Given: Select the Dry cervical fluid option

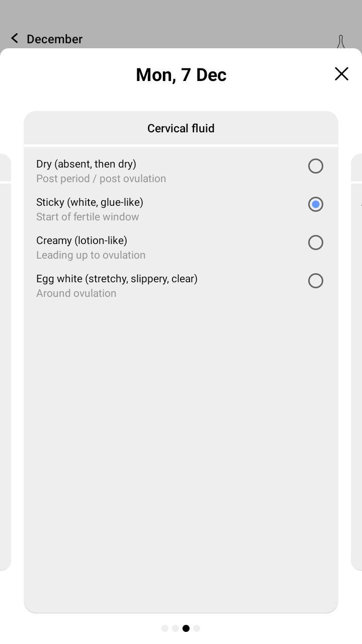Looking at the screenshot, I should click(315, 166).
